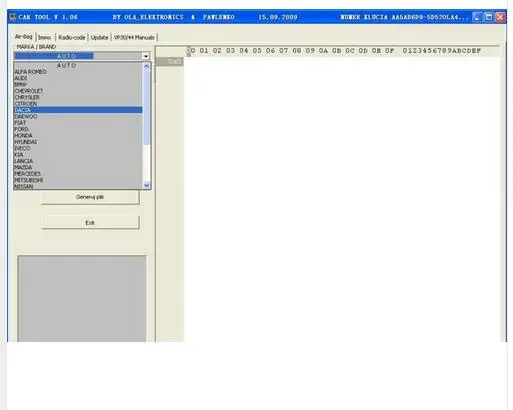Viewport: 513px width, 410px height.
Task: Choose DAEWOO from brand list
Action: pyautogui.click(x=78, y=116)
